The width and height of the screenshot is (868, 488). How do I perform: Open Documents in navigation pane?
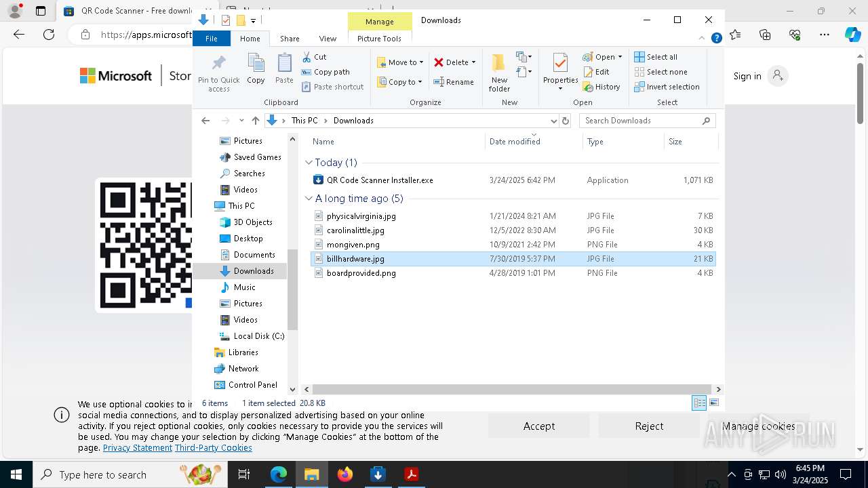254,255
